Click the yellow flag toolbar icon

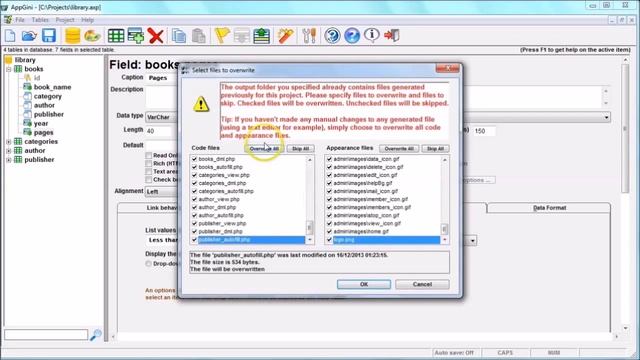click(222, 36)
